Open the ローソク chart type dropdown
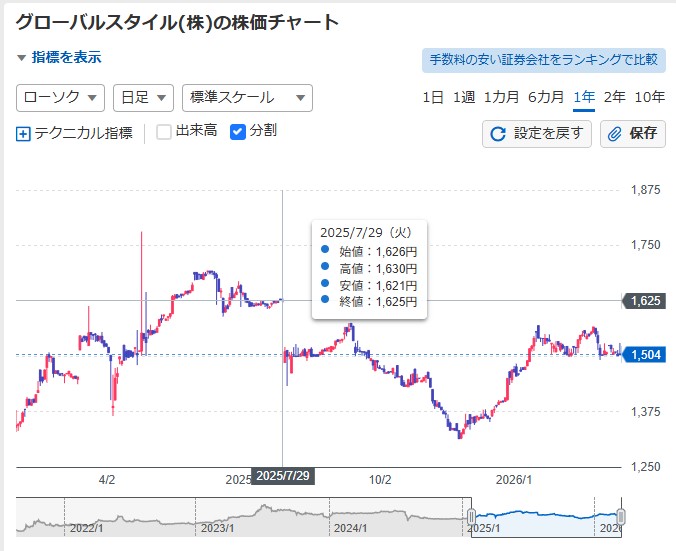Image resolution: width=676 pixels, height=551 pixels. (x=61, y=97)
